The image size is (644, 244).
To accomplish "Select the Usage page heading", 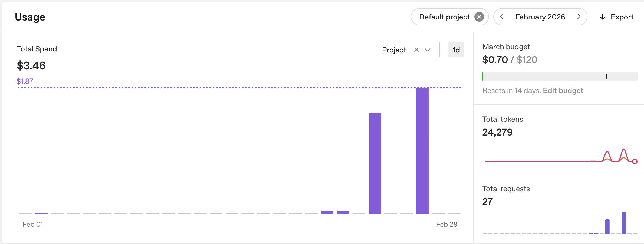I will click(30, 17).
